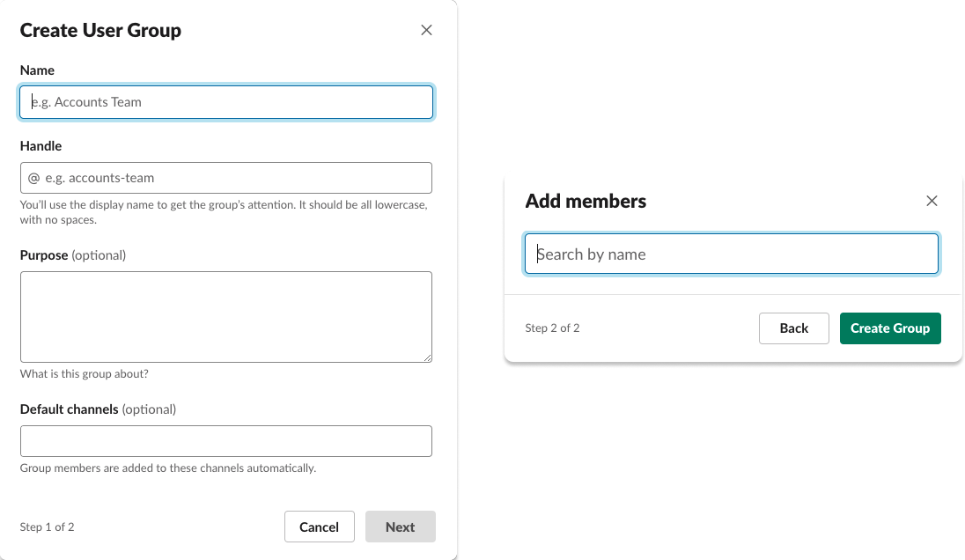Click the green Create Group button

pyautogui.click(x=889, y=328)
